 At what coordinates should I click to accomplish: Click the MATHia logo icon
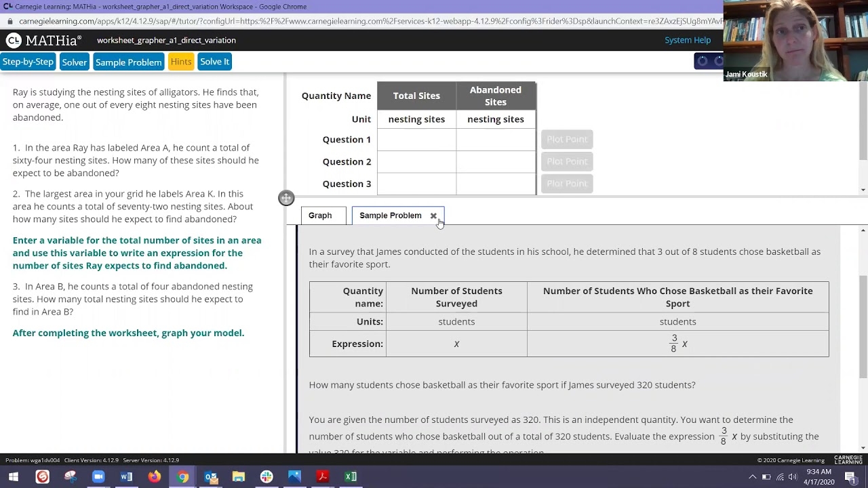pyautogui.click(x=14, y=41)
